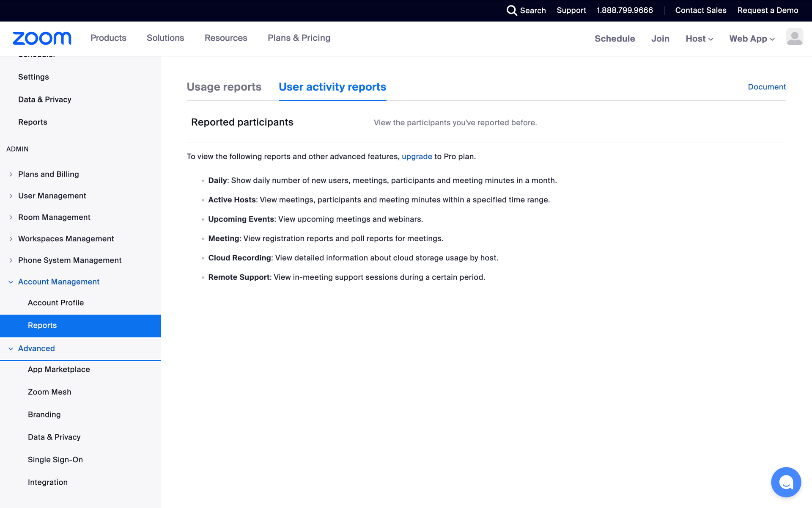Expand Workspaces Management chevron
The image size is (812, 508).
11,239
